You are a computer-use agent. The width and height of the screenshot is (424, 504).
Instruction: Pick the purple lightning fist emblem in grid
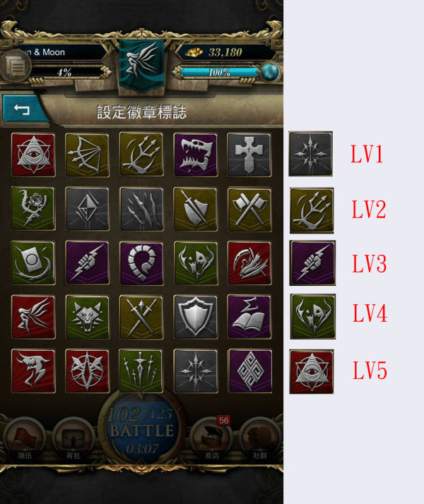87,263
